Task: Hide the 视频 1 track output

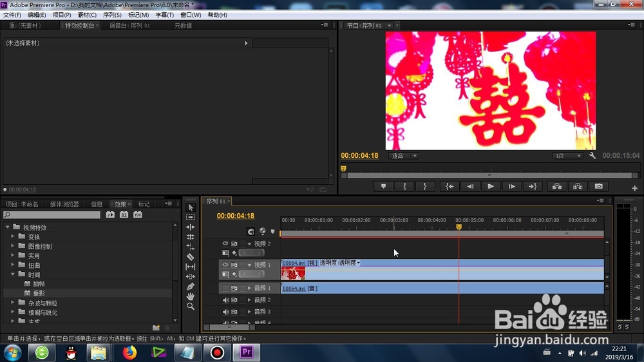Action: [x=225, y=265]
